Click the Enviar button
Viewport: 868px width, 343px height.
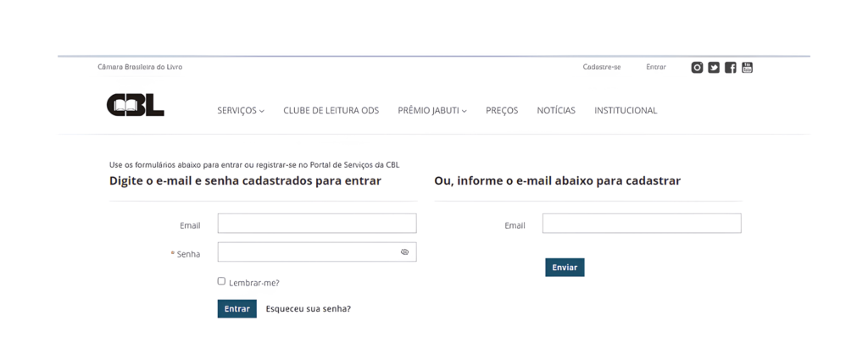(x=565, y=268)
